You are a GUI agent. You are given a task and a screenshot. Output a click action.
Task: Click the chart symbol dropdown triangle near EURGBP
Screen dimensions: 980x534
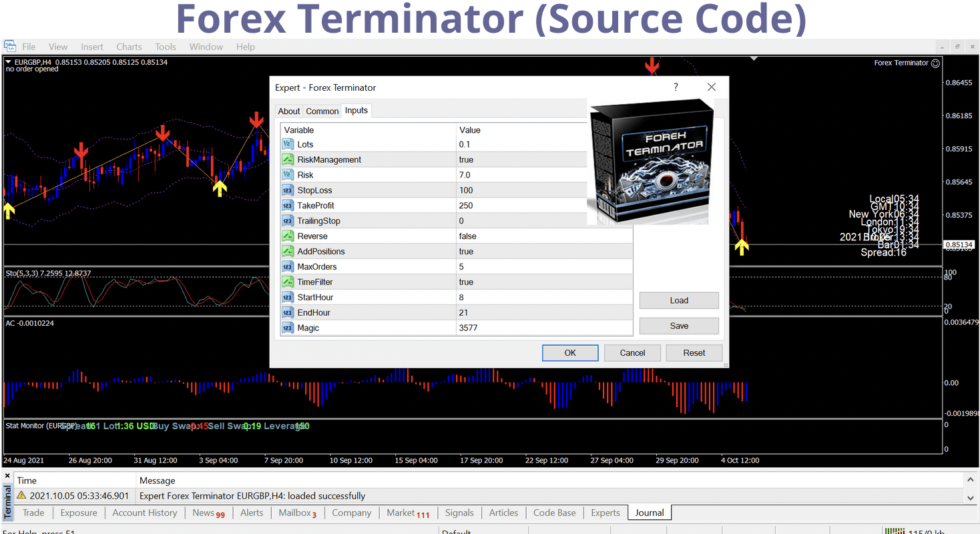tap(9, 62)
